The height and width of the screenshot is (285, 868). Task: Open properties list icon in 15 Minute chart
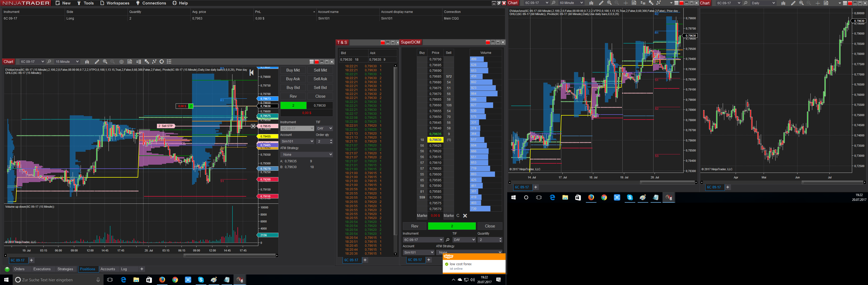(170, 61)
